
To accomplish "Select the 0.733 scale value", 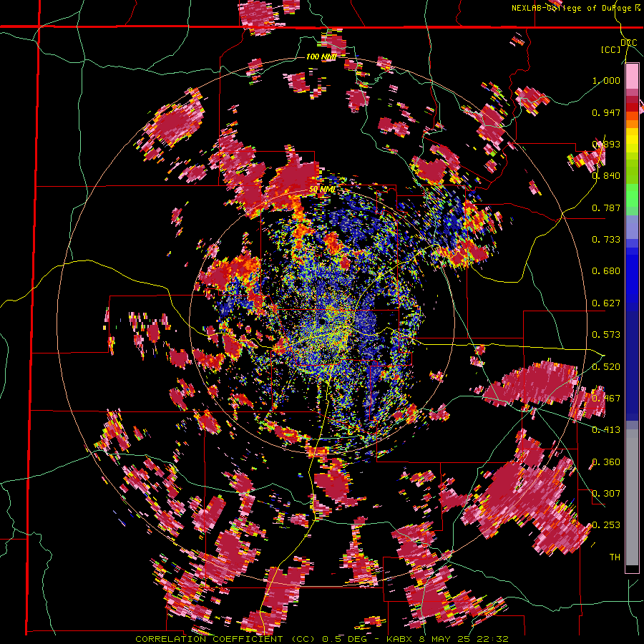I will pos(606,240).
